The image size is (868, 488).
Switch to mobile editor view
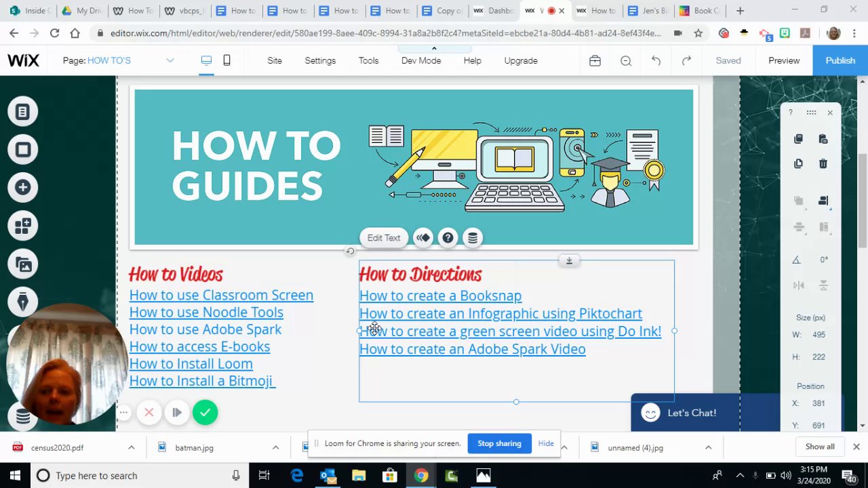[226, 60]
